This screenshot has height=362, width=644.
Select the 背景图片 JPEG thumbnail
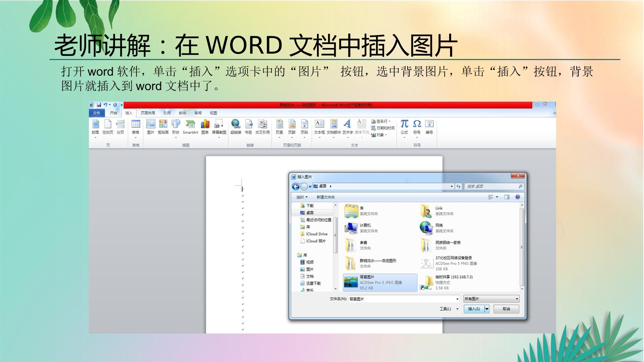click(351, 282)
